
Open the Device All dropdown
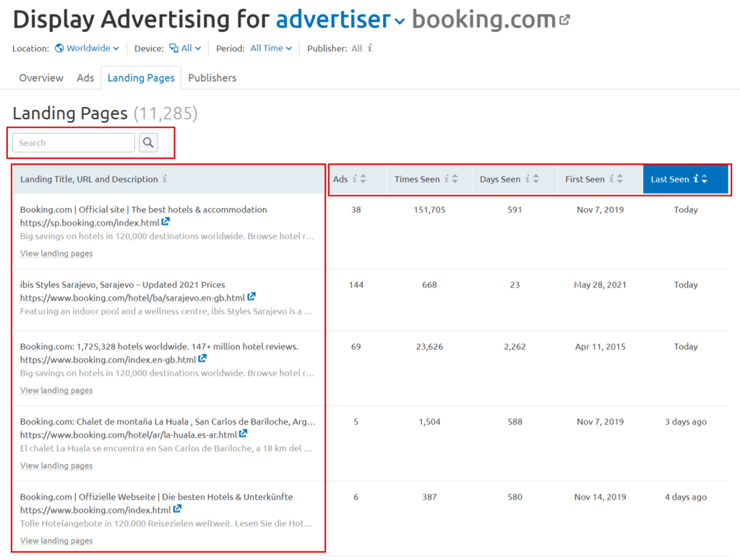[x=186, y=48]
